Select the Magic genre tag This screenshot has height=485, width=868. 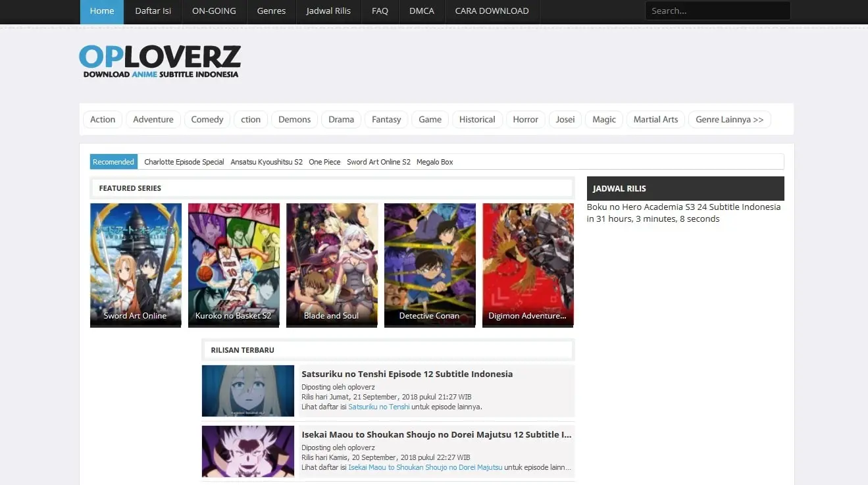click(604, 119)
